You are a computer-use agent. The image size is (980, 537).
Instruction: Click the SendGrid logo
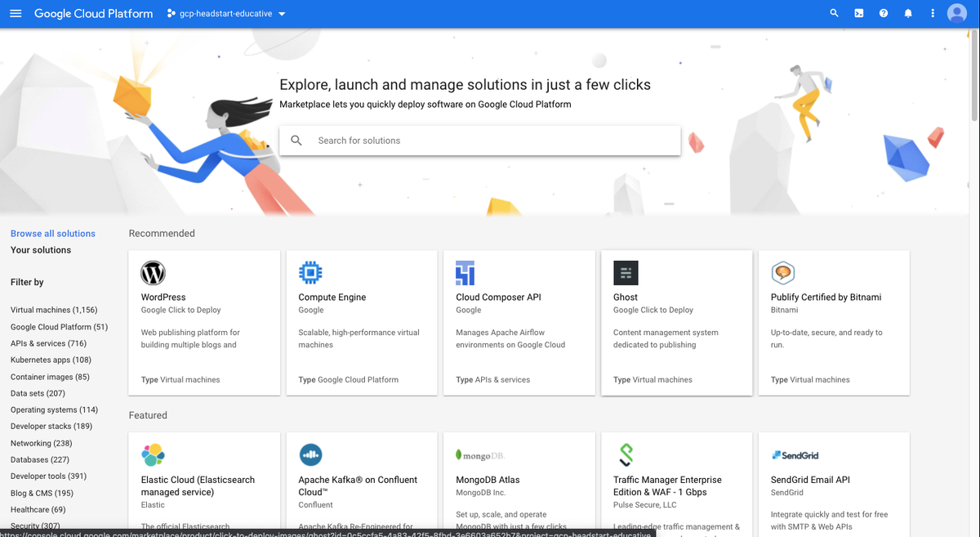pos(795,455)
